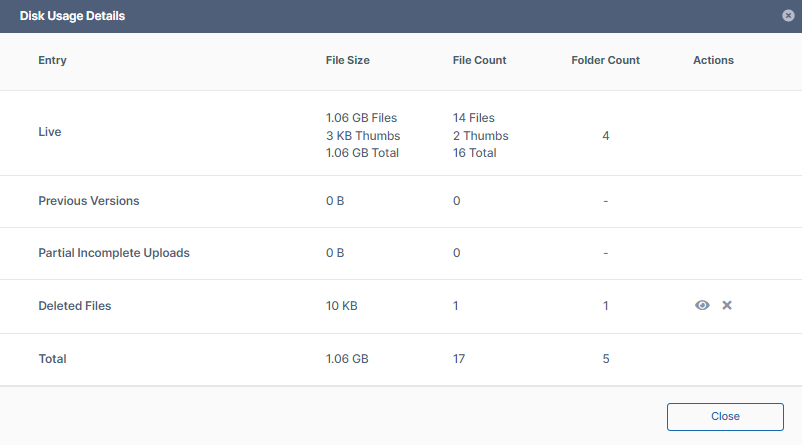Screen dimensions: 802x445
Task: Click the 10 KB deleted files size
Action: tap(341, 306)
